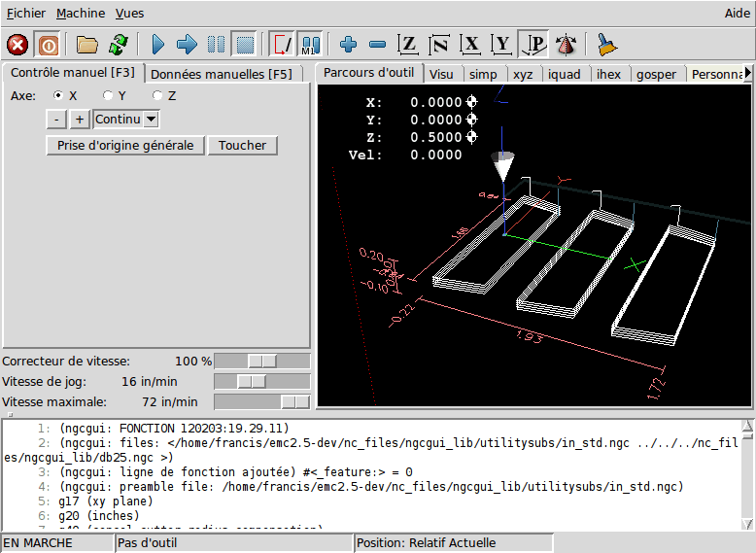The width and height of the screenshot is (756, 553).
Task: Select the Y axis radio button
Action: pos(109,95)
